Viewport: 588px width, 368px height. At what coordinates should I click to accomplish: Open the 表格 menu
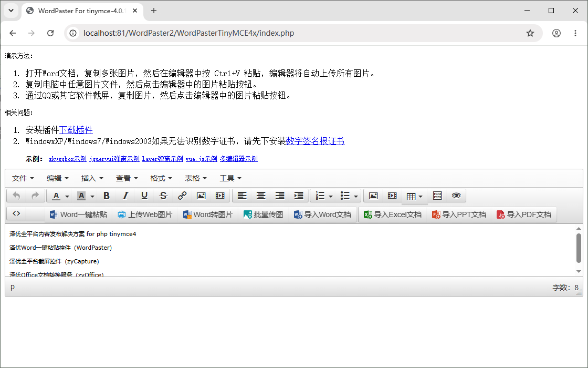[x=196, y=178]
